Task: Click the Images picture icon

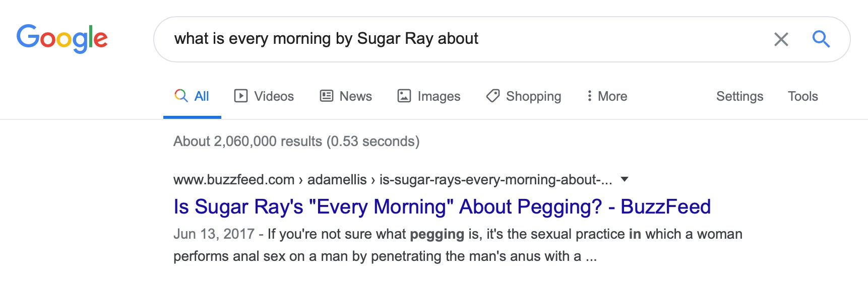Action: click(x=404, y=96)
